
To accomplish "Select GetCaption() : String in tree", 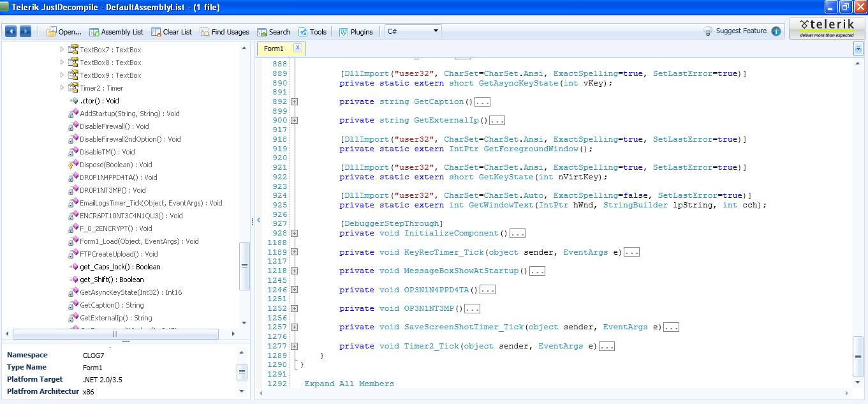I will (x=112, y=305).
